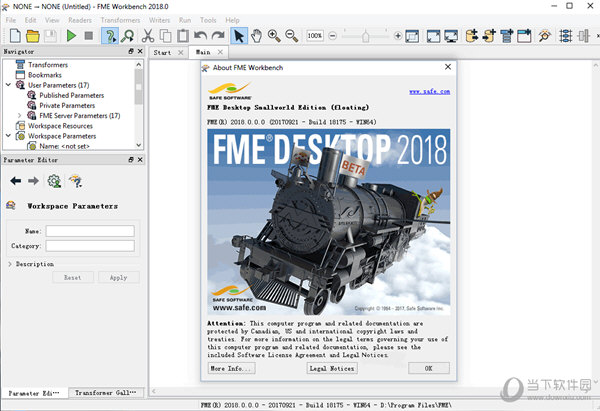Click the Add Transformer toolbar icon
Image resolution: width=600 pixels, height=411 pixels.
pos(507,36)
